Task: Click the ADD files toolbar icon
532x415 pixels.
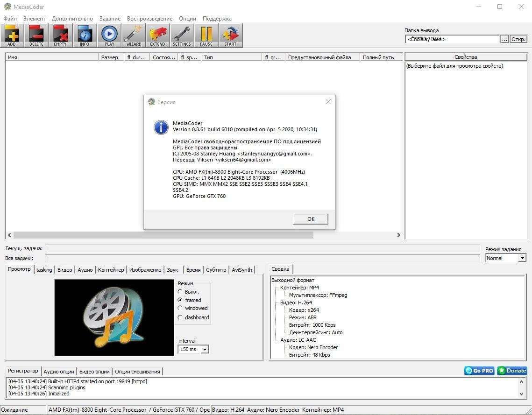Action: coord(12,35)
